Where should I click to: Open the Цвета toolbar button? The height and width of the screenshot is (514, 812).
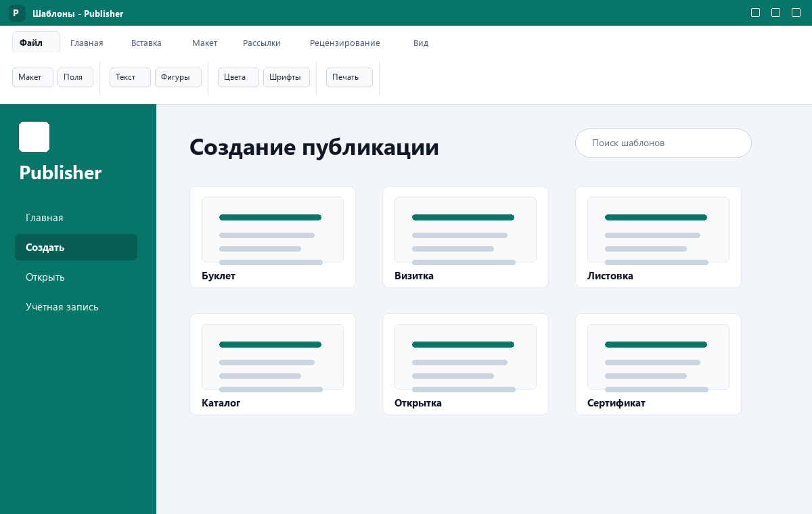[238, 77]
